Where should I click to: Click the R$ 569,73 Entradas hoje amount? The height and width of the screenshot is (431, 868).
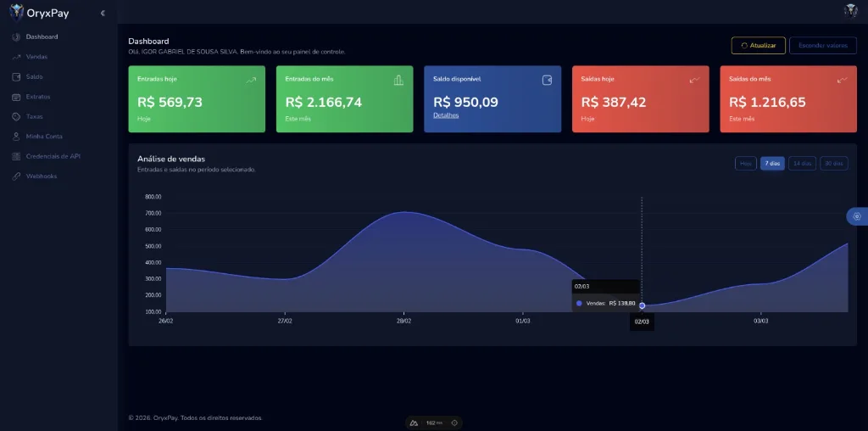pyautogui.click(x=170, y=102)
